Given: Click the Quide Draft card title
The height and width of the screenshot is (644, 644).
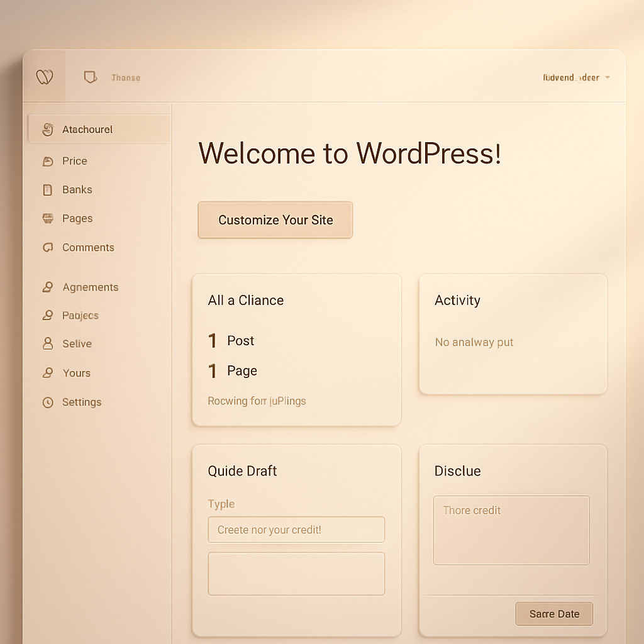Looking at the screenshot, I should [242, 470].
